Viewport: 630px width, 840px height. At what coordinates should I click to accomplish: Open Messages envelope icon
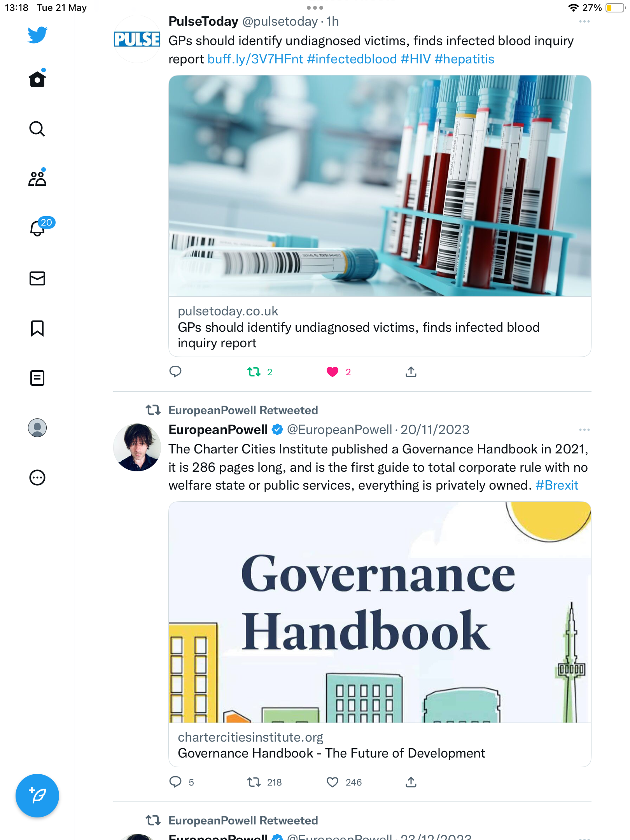[x=37, y=278]
